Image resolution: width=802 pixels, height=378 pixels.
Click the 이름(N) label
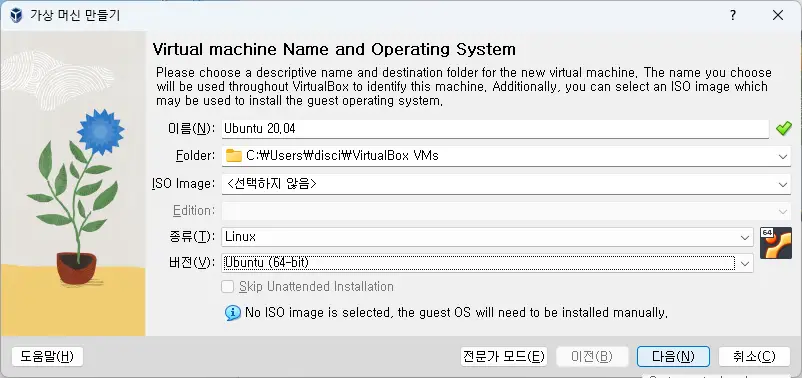point(192,129)
